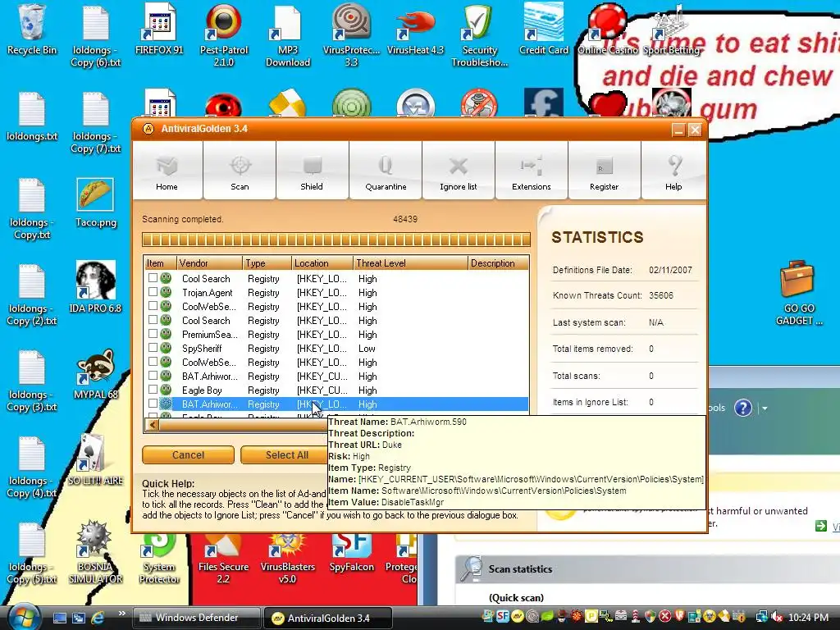The height and width of the screenshot is (630, 840).
Task: Open the Files Secure 2.2 shortcut
Action: [x=223, y=559]
